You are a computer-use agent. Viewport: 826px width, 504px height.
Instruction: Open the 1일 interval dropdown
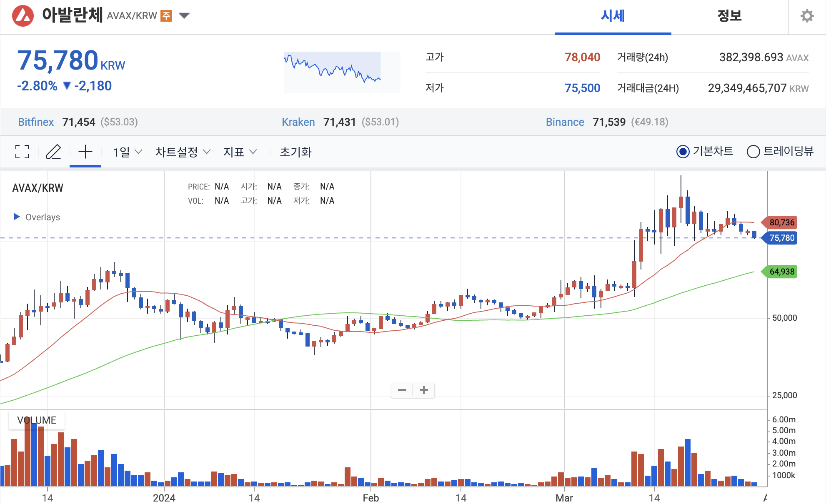[x=127, y=152]
